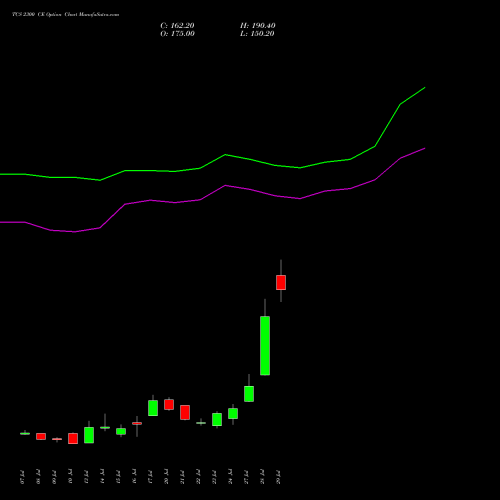
Task: Click the 29 Jul date label
Action: click(278, 477)
